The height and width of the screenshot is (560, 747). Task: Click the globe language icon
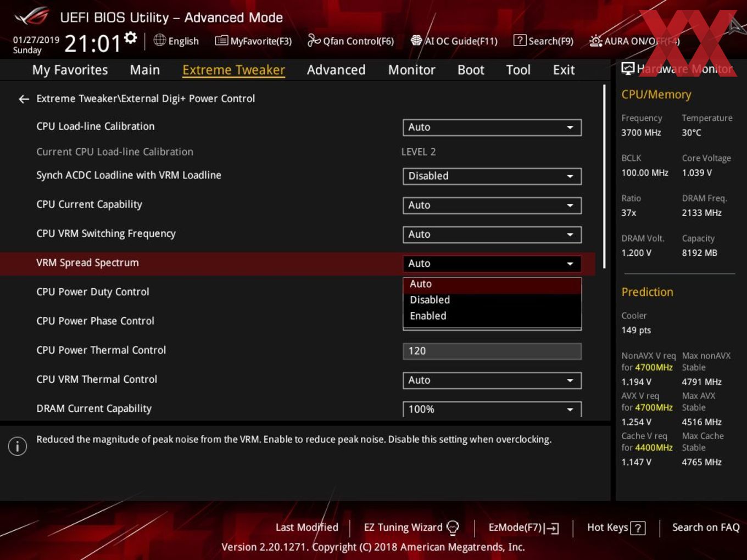pyautogui.click(x=159, y=40)
